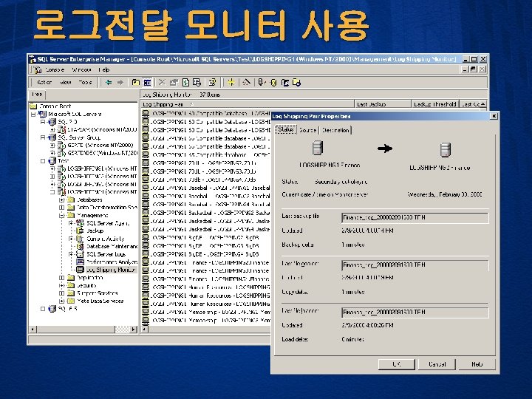Switch to the Destination tab

335,130
